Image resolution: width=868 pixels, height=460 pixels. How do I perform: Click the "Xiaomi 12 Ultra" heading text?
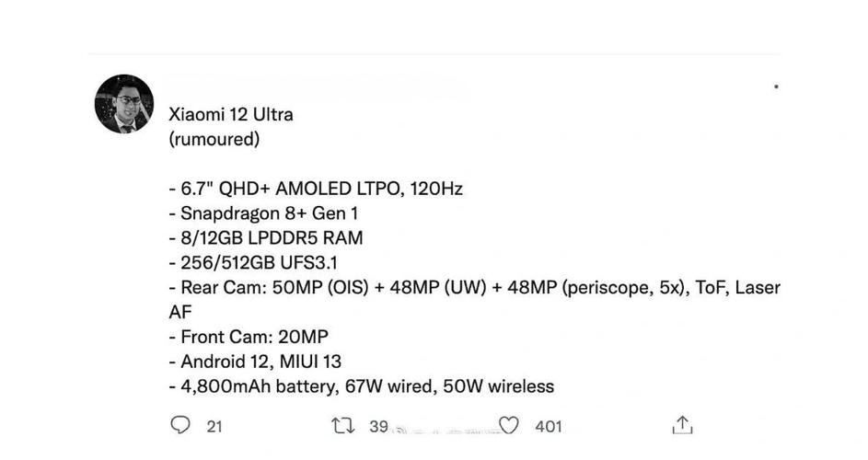[231, 115]
